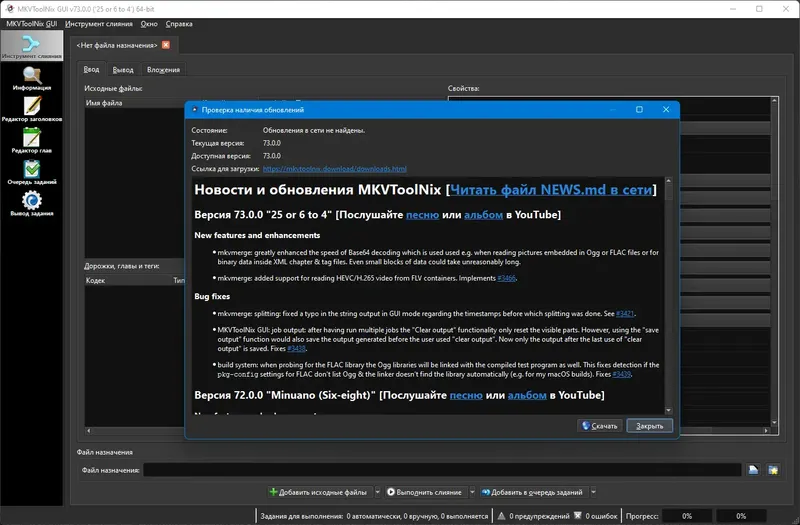Click the Задания для выполнения status text
This screenshot has width=800, height=525.
(374, 516)
